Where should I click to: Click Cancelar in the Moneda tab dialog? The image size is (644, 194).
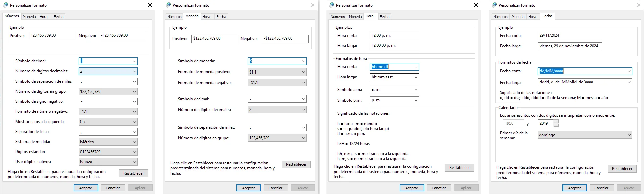tap(275, 188)
